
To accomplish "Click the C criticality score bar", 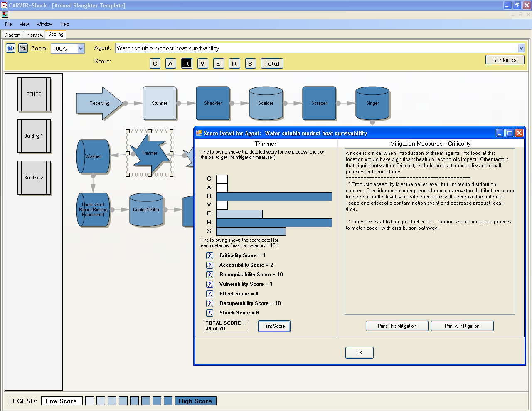I will tap(222, 178).
